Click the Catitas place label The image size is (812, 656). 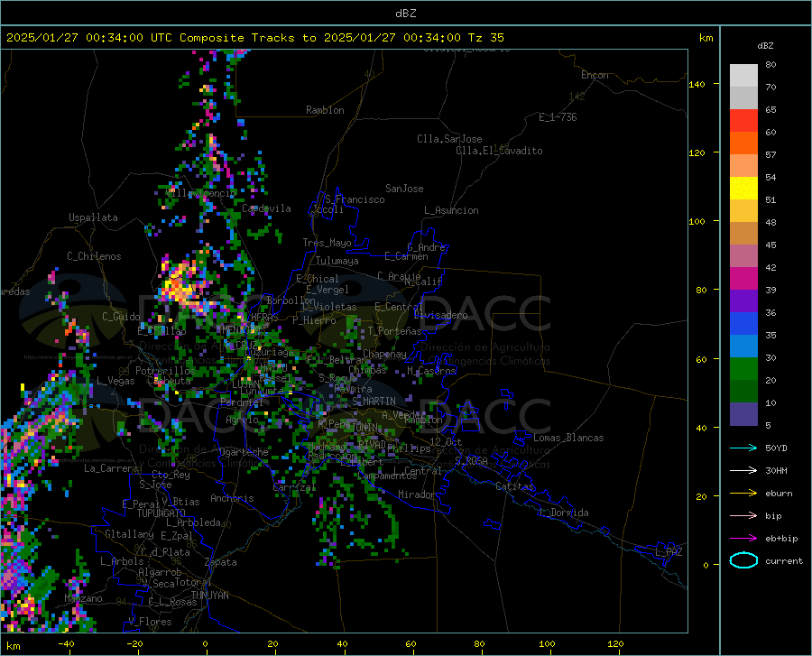[x=515, y=486]
